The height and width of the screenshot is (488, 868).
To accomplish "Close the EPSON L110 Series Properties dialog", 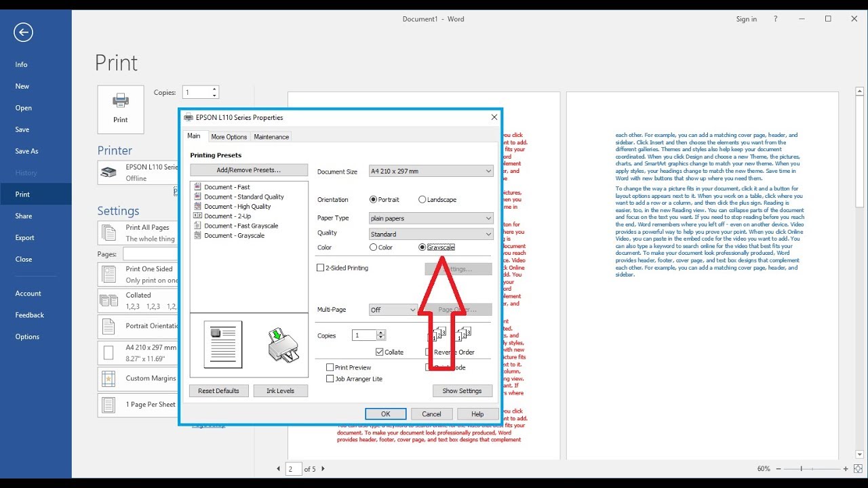I will (x=494, y=117).
